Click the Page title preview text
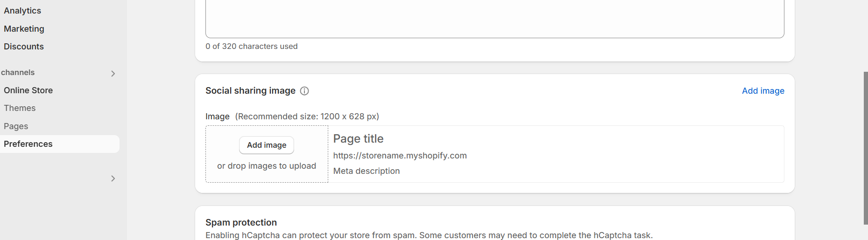This screenshot has width=868, height=240. 358,139
